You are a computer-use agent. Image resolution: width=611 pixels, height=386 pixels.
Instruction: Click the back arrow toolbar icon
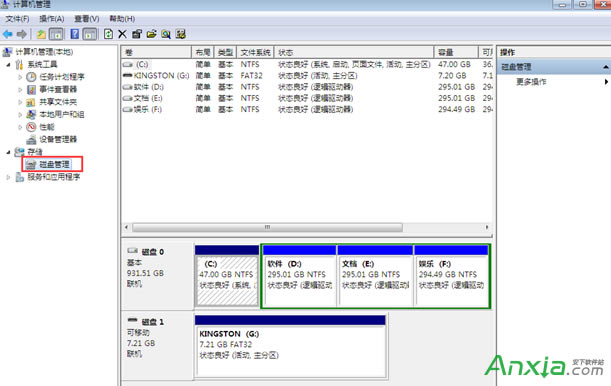coord(7,34)
